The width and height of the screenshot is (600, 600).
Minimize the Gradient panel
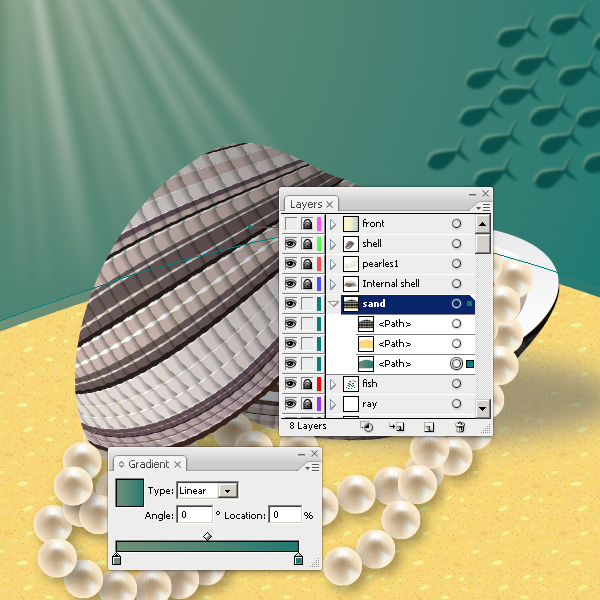point(302,454)
